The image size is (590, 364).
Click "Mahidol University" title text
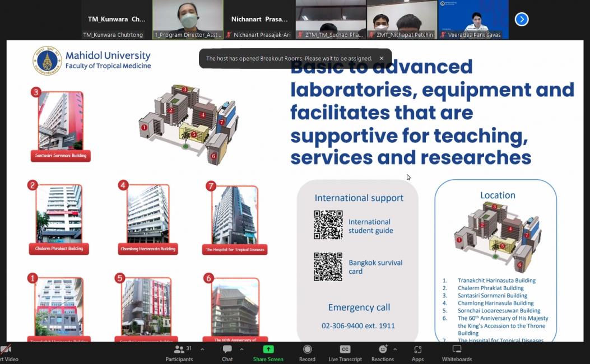pyautogui.click(x=108, y=55)
